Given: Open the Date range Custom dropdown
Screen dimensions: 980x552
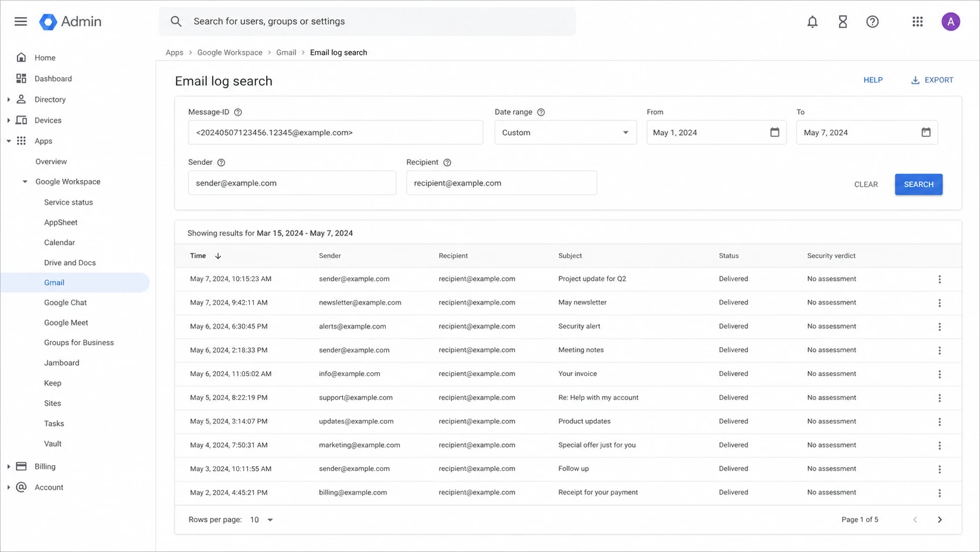Looking at the screenshot, I should coord(566,133).
